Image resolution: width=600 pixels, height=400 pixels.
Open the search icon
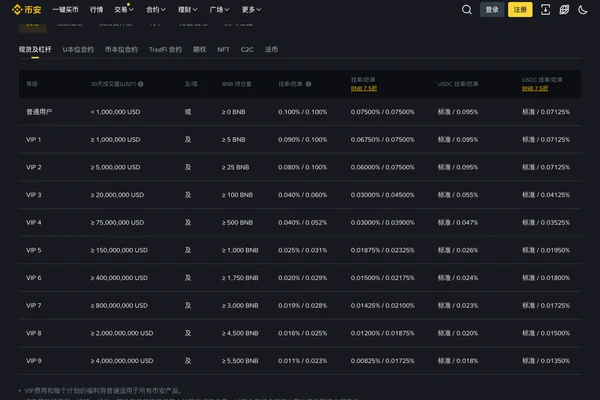pyautogui.click(x=466, y=10)
